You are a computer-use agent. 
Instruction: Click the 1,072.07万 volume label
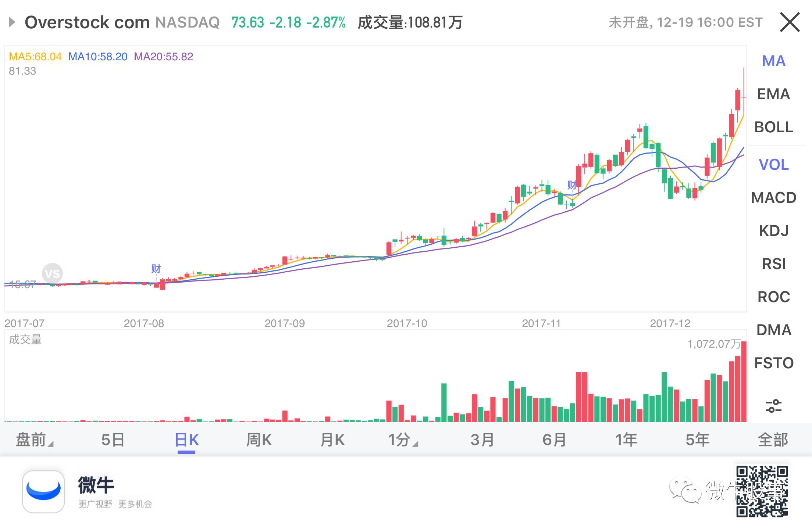[x=714, y=344]
